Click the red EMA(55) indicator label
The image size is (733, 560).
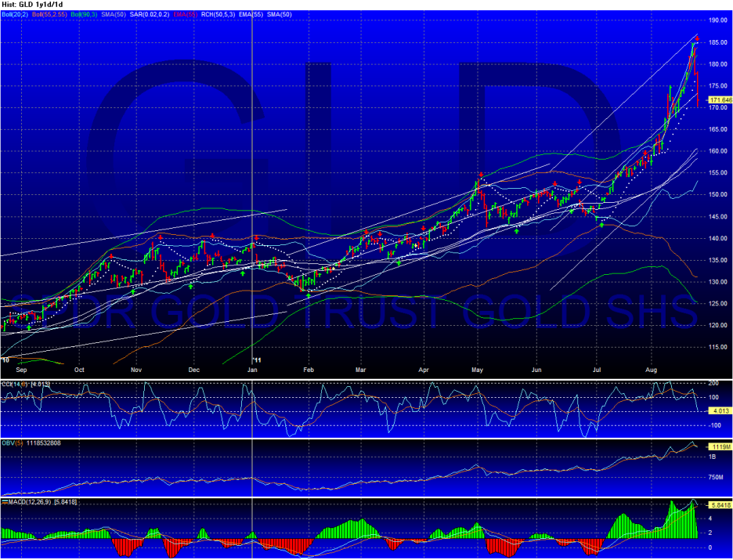186,15
